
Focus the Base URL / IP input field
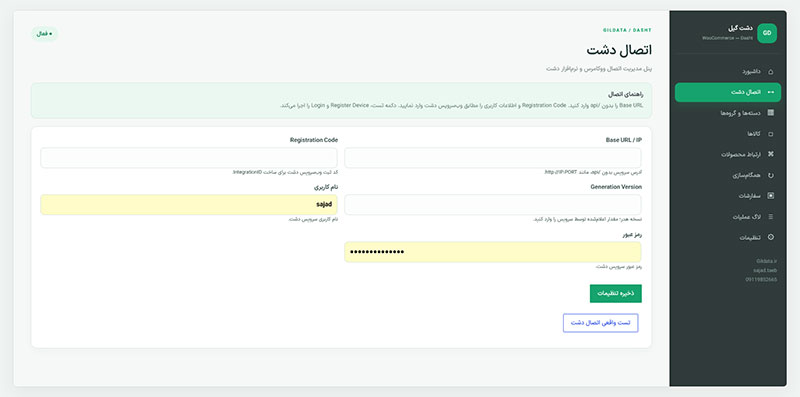pos(493,158)
